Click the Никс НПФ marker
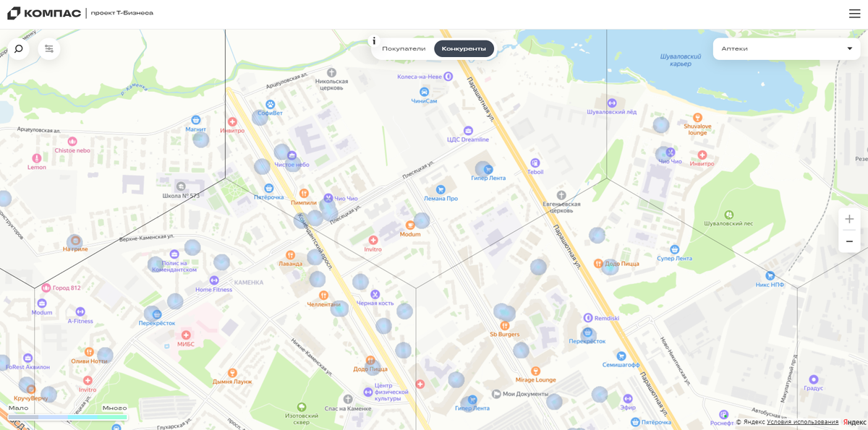Screen dimensions: 868x430 point(770,275)
